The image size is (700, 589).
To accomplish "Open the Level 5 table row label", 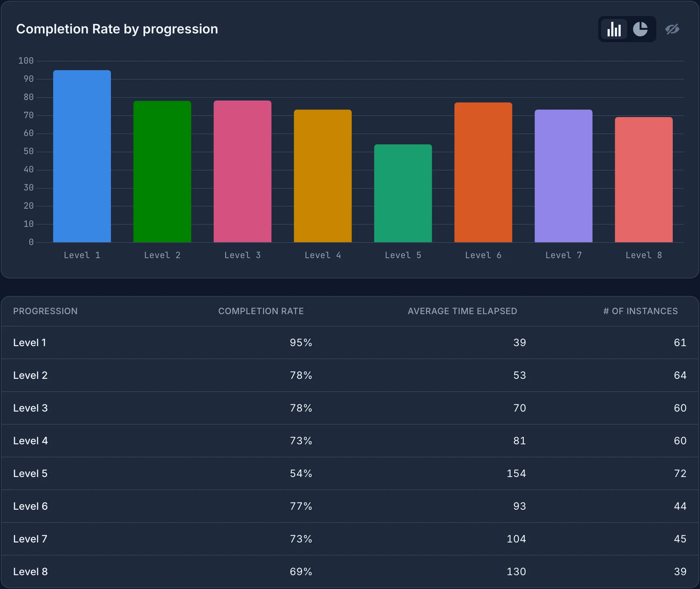I will click(31, 473).
